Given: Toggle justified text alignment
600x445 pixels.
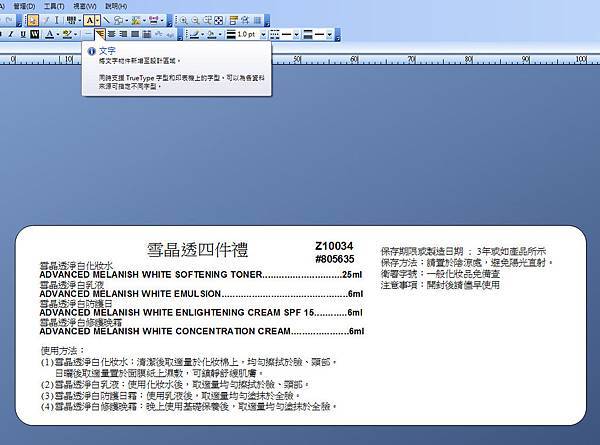Looking at the screenshot, I should tap(135, 34).
